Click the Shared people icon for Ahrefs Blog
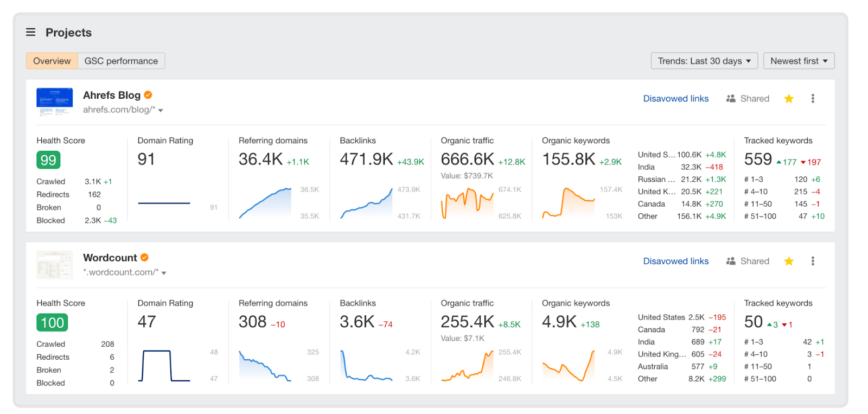This screenshot has width=868, height=414. pos(731,99)
